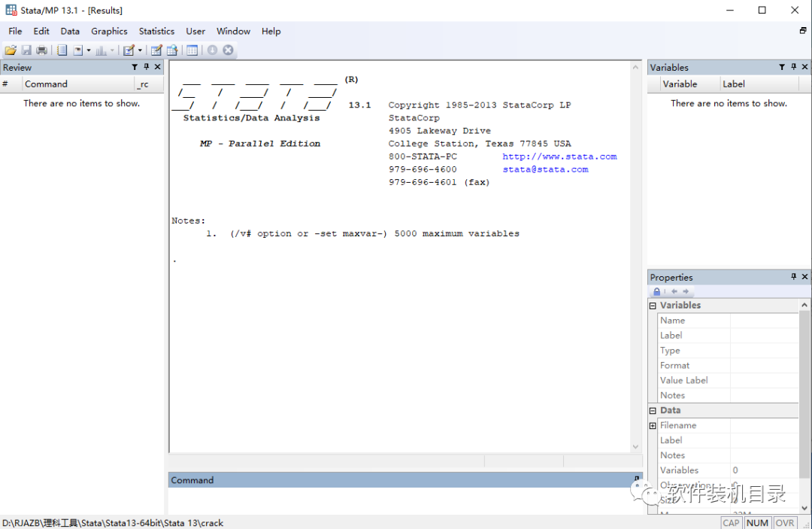Click the working directory path in status bar
Viewport: 812px width, 529px height.
pyautogui.click(x=113, y=523)
